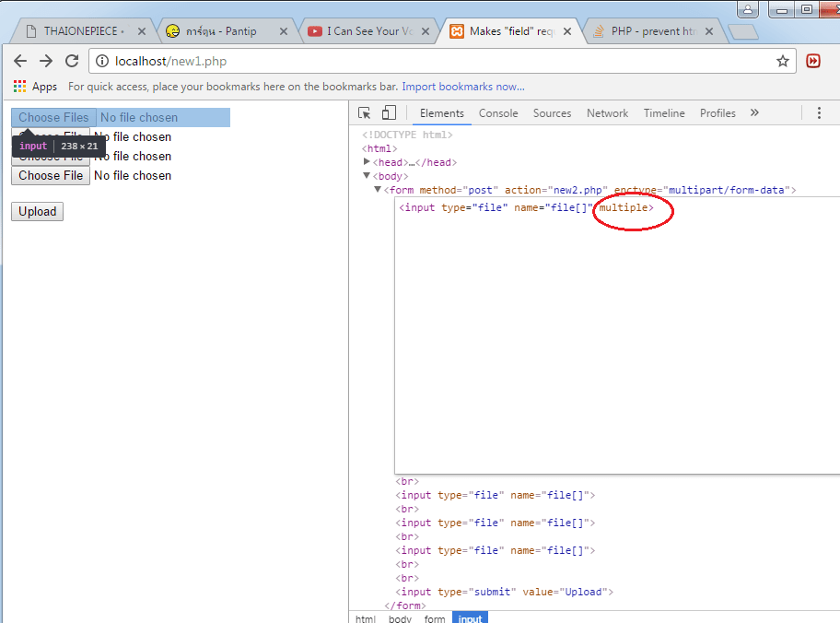Click the browser forward arrow
This screenshot has width=840, height=623.
pos(46,62)
